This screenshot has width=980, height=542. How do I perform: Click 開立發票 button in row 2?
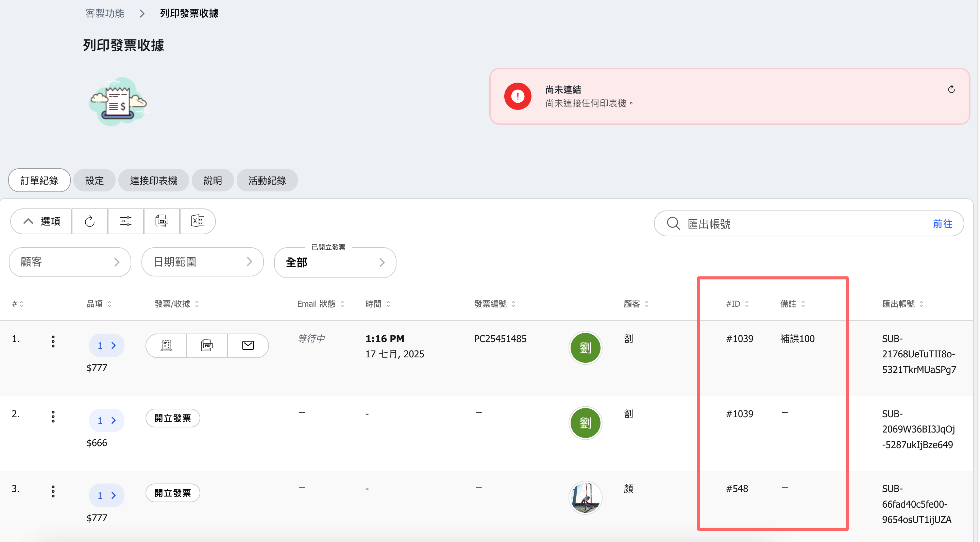[173, 418]
